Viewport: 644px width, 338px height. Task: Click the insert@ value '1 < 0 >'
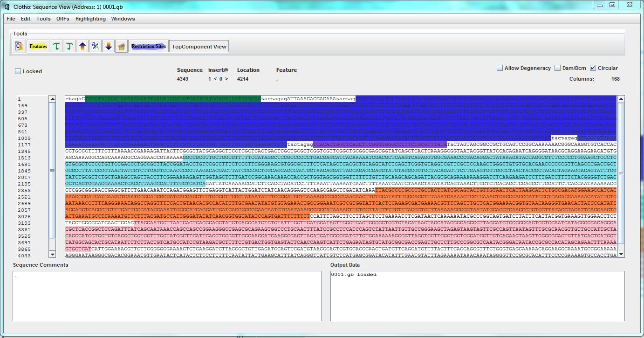pyautogui.click(x=218, y=79)
